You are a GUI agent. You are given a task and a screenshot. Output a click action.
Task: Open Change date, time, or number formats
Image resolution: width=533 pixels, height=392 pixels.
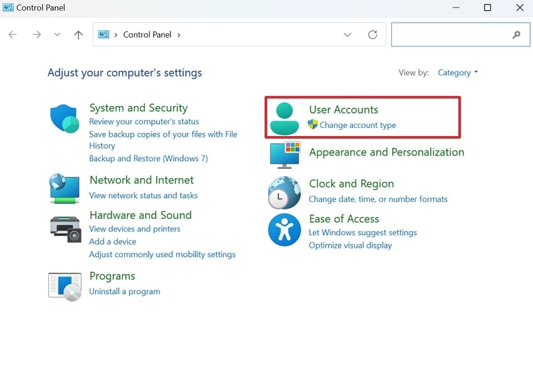pyautogui.click(x=378, y=199)
